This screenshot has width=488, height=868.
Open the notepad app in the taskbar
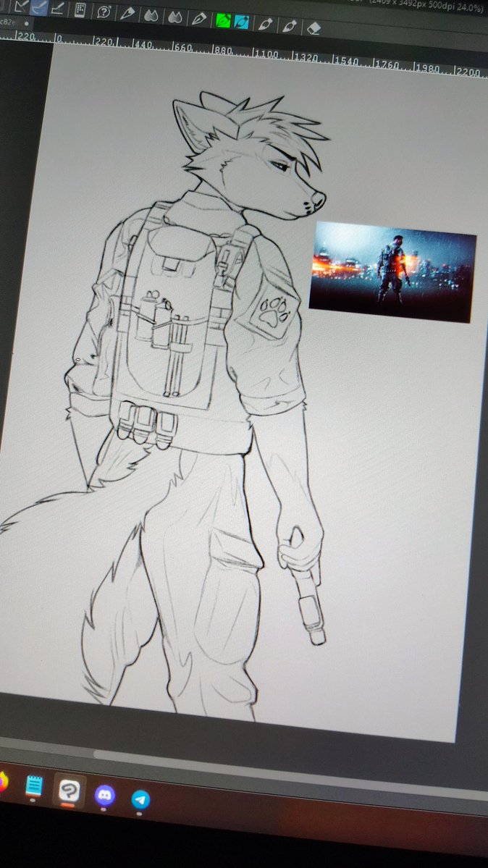click(34, 786)
